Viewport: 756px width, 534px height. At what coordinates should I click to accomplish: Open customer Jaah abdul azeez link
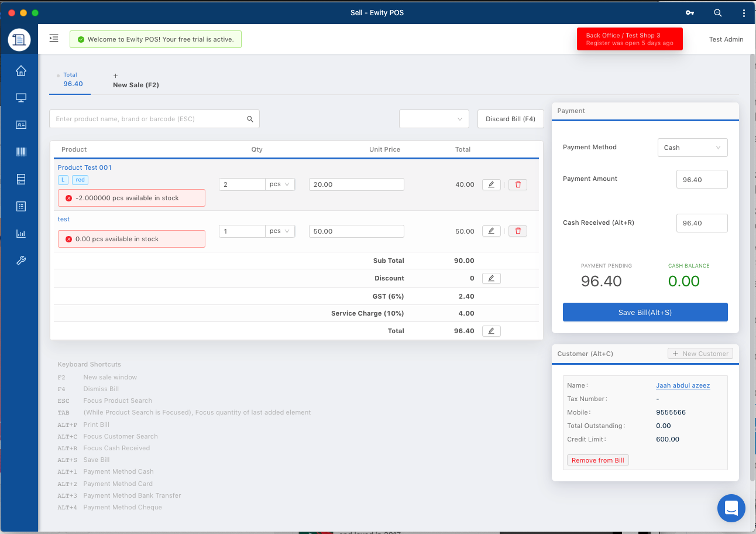click(683, 385)
